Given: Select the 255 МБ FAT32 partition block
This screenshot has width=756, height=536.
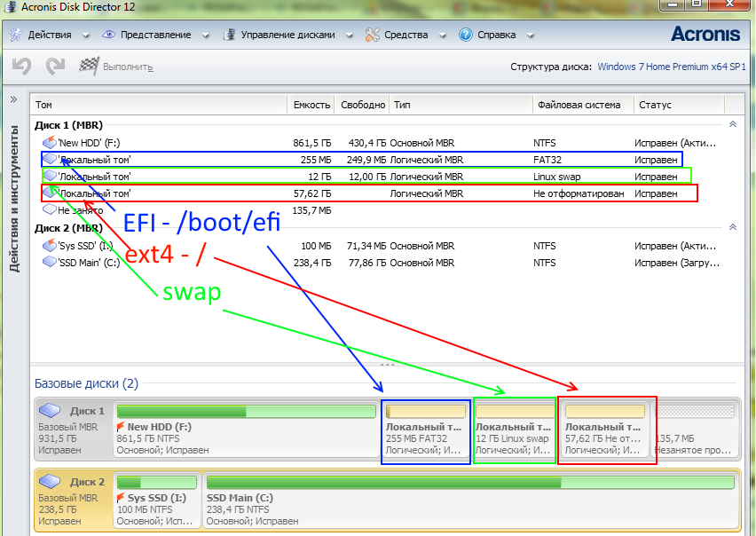Looking at the screenshot, I should coord(426,431).
